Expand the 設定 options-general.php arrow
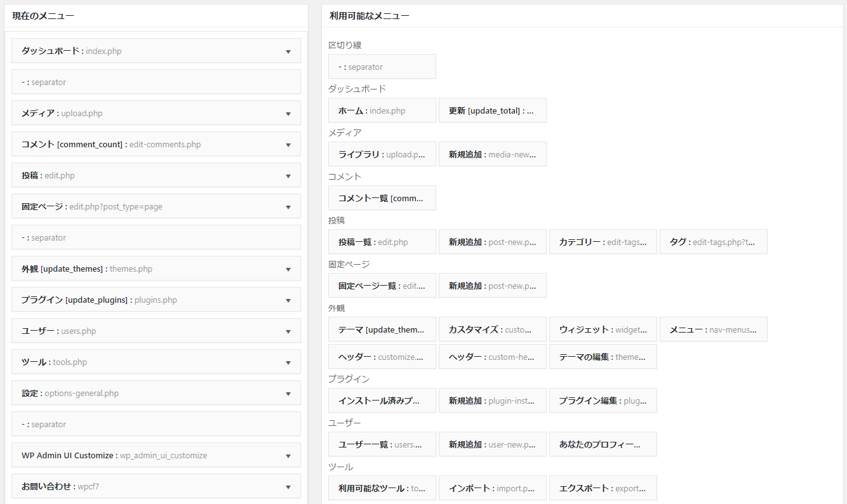Image resolution: width=847 pixels, height=504 pixels. [x=288, y=394]
